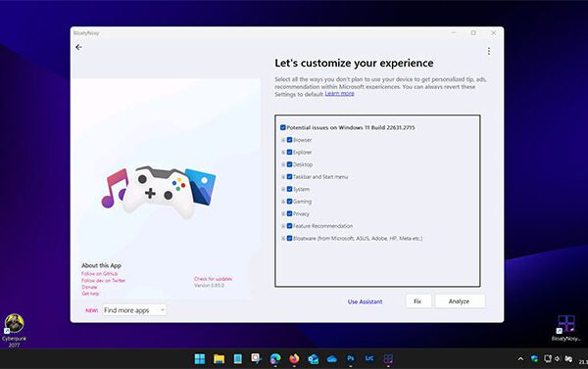Image resolution: width=588 pixels, height=369 pixels.
Task: Click the Fix button
Action: tap(418, 301)
